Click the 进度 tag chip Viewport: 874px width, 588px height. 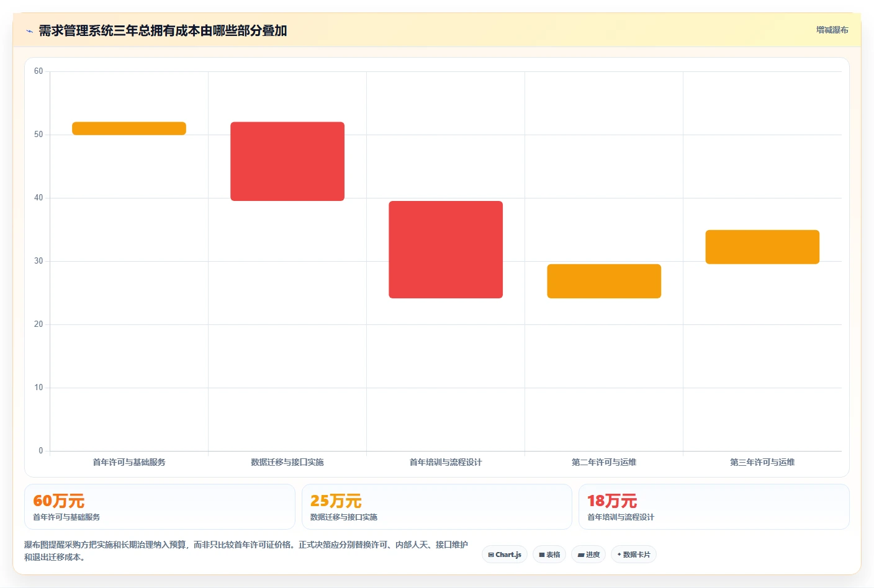(x=588, y=555)
